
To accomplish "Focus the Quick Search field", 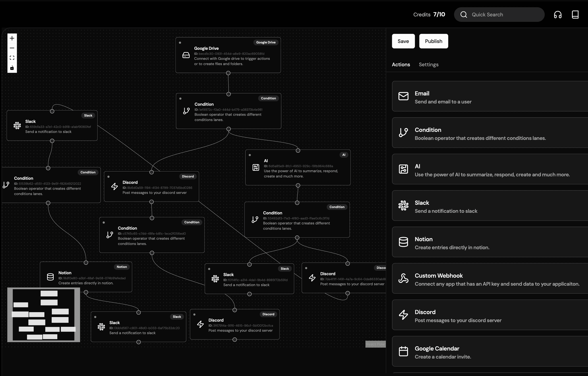I will click(505, 15).
